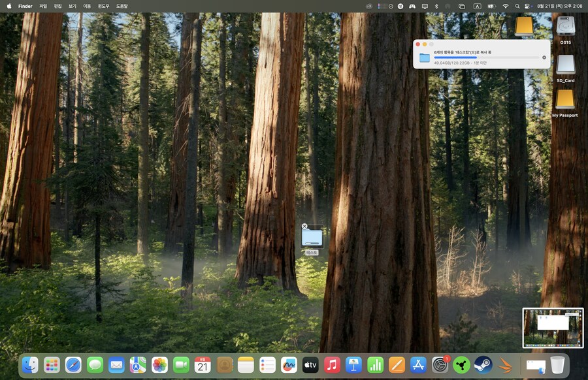Select the My Passport drive icon
This screenshot has width=588, height=380.
[x=565, y=99]
